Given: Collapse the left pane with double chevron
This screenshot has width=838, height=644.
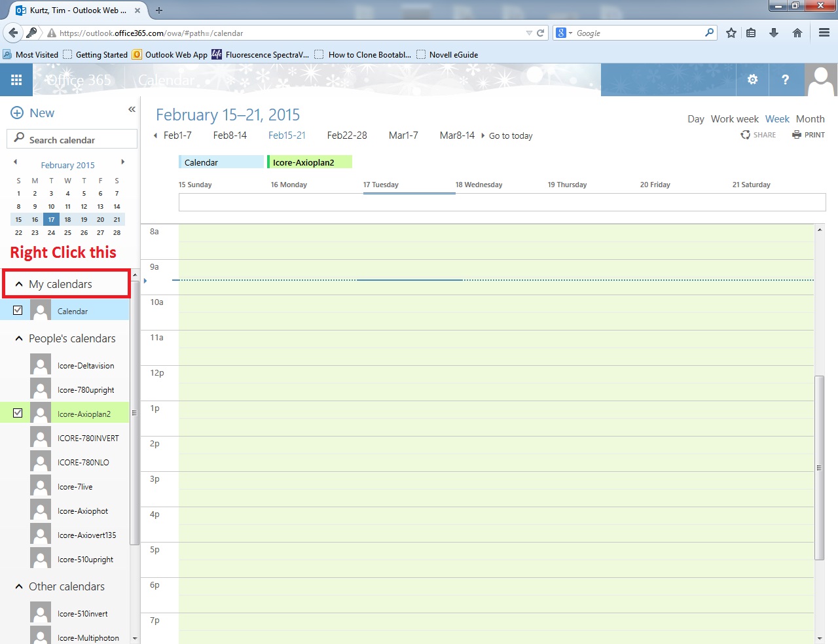Looking at the screenshot, I should (x=132, y=109).
